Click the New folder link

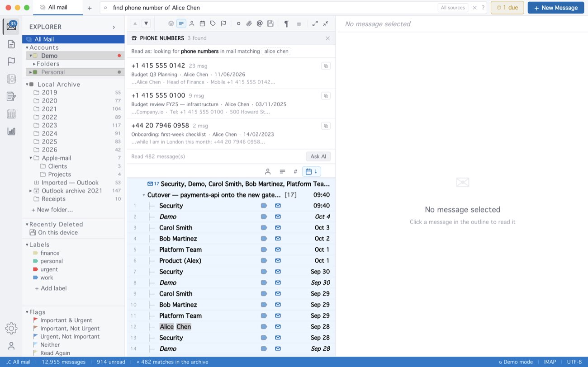pyautogui.click(x=52, y=210)
